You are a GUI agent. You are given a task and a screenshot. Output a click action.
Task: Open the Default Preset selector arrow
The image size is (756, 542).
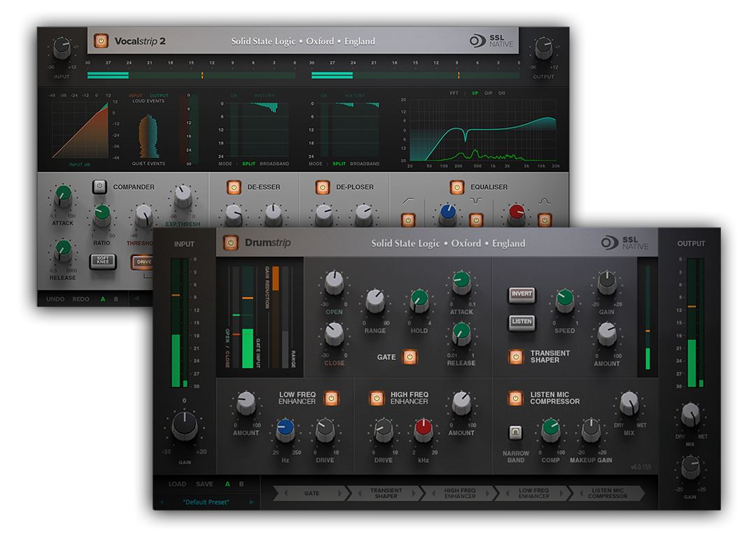point(252,501)
